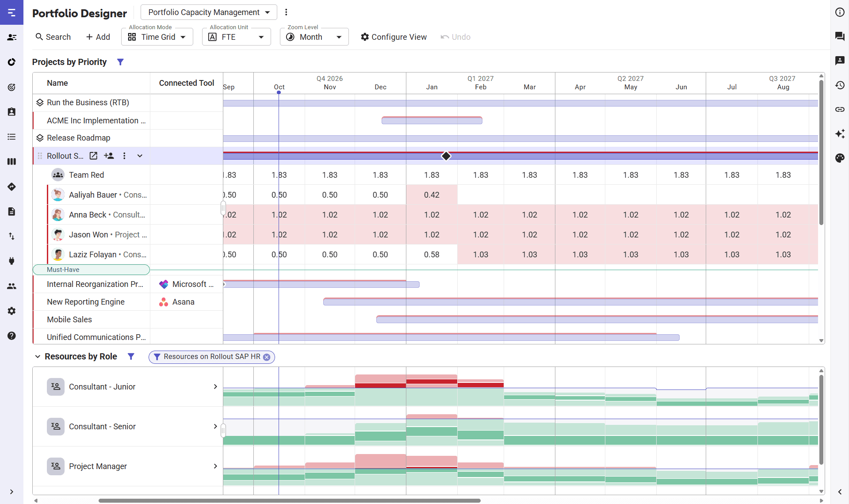Open more options for Rollout SAP HR row
This screenshot has height=504, width=849.
[124, 156]
